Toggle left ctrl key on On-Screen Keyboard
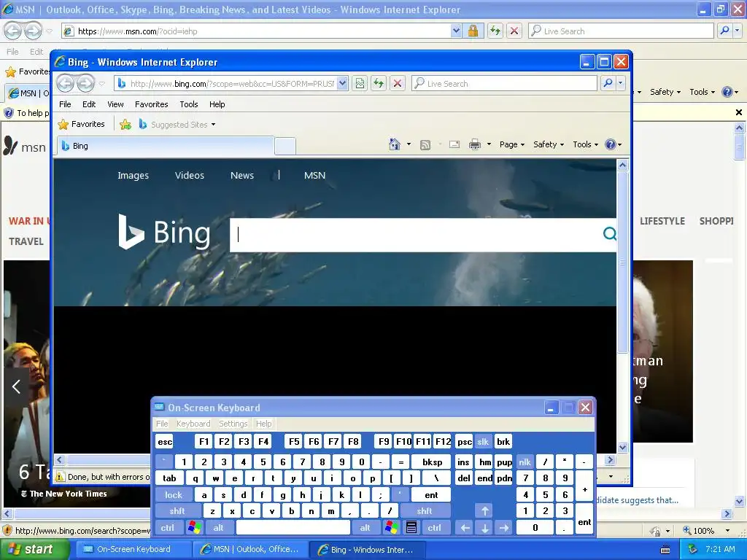Screen dimensions: 747x560 click(x=168, y=528)
